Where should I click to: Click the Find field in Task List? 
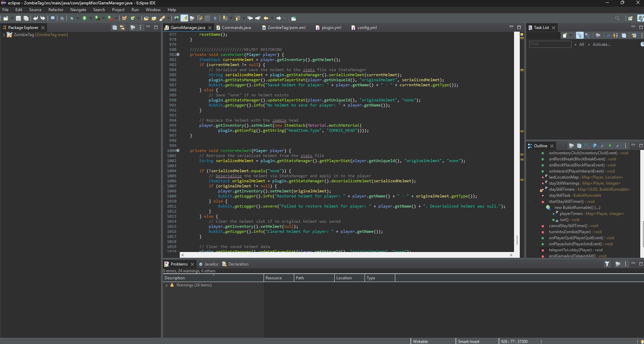point(550,44)
